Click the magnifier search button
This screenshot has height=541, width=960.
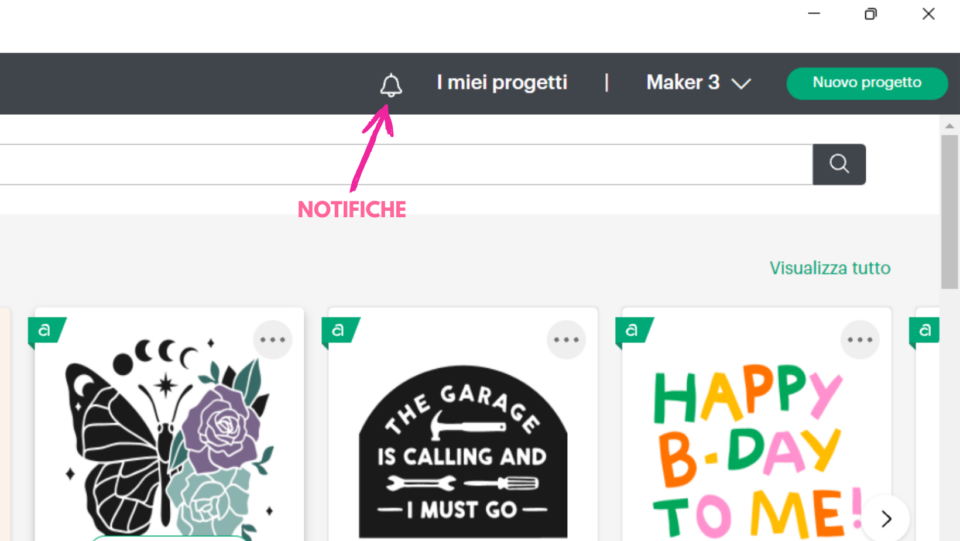point(839,164)
